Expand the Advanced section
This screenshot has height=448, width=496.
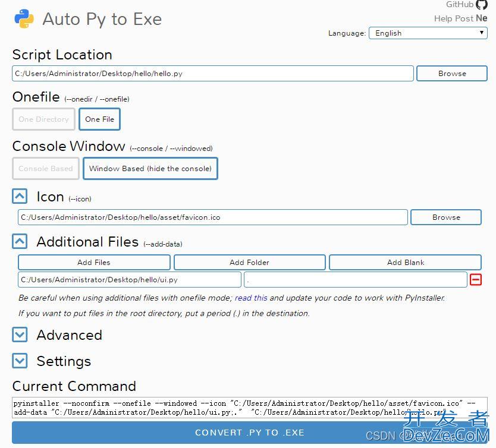pyautogui.click(x=20, y=335)
